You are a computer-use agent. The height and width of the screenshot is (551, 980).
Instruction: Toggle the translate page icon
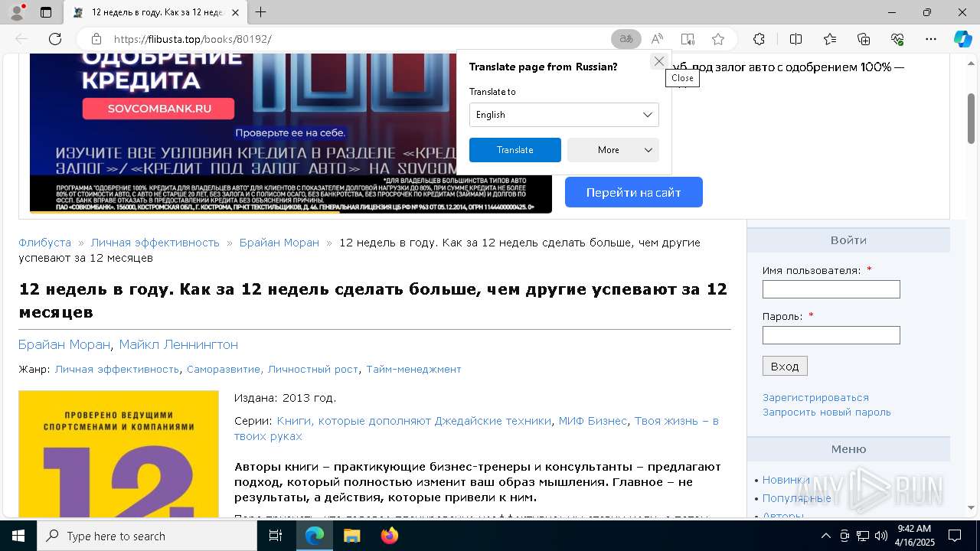pos(626,39)
